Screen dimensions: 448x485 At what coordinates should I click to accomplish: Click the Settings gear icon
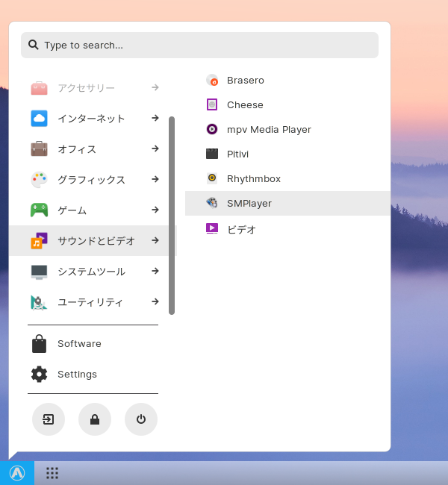pyautogui.click(x=39, y=375)
